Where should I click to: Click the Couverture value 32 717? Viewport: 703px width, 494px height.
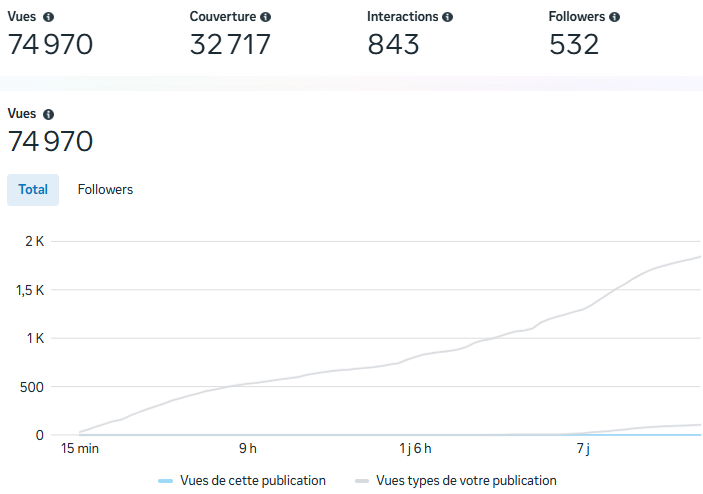point(230,45)
